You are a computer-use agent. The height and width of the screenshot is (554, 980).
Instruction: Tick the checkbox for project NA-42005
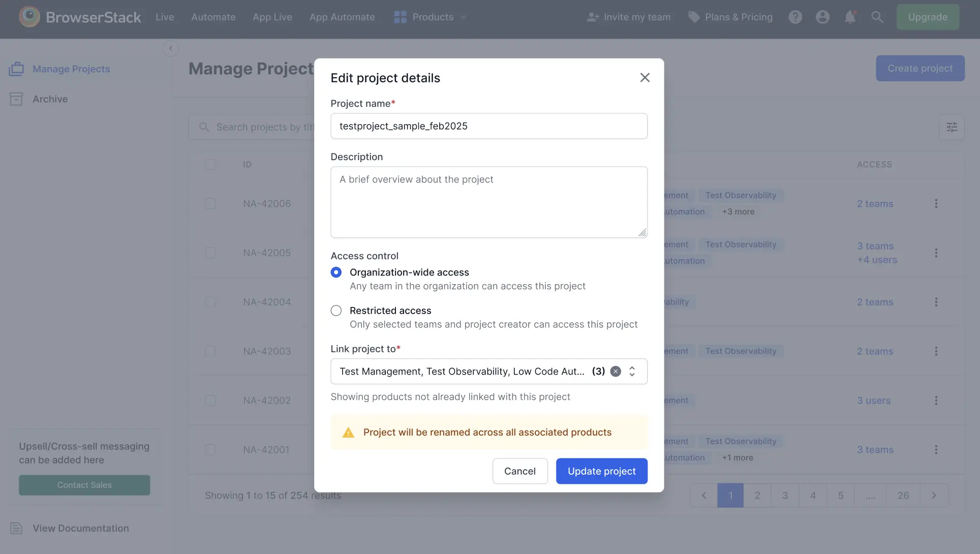click(210, 253)
